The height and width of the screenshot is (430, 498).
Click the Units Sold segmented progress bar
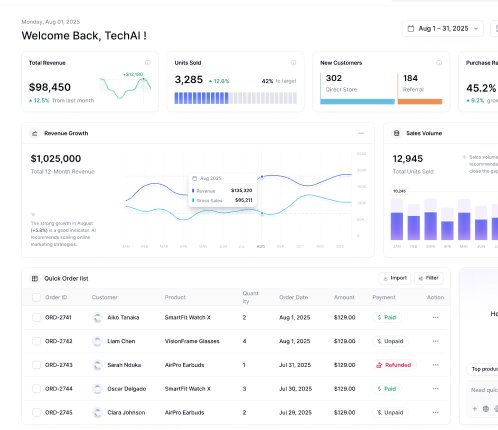pos(236,98)
